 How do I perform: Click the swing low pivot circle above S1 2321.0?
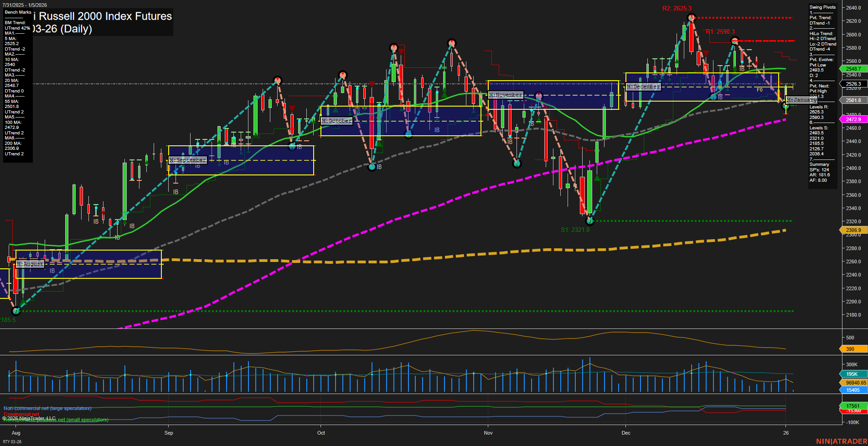click(x=589, y=220)
